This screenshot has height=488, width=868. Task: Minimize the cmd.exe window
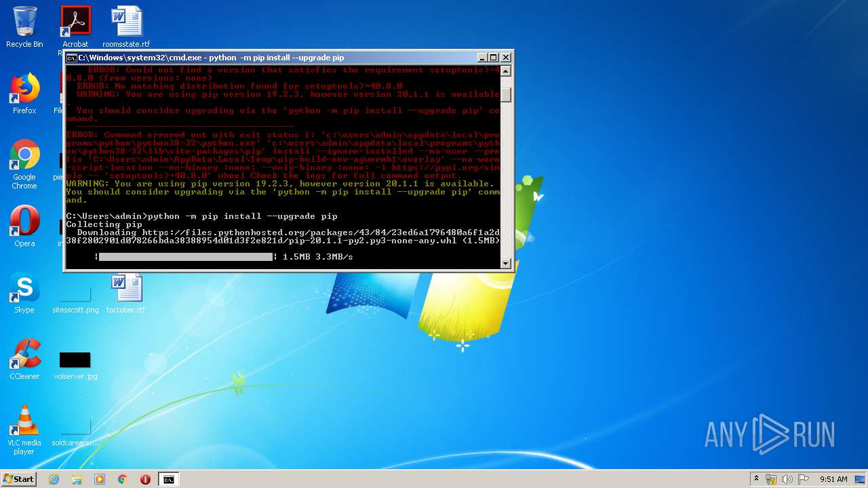[482, 58]
